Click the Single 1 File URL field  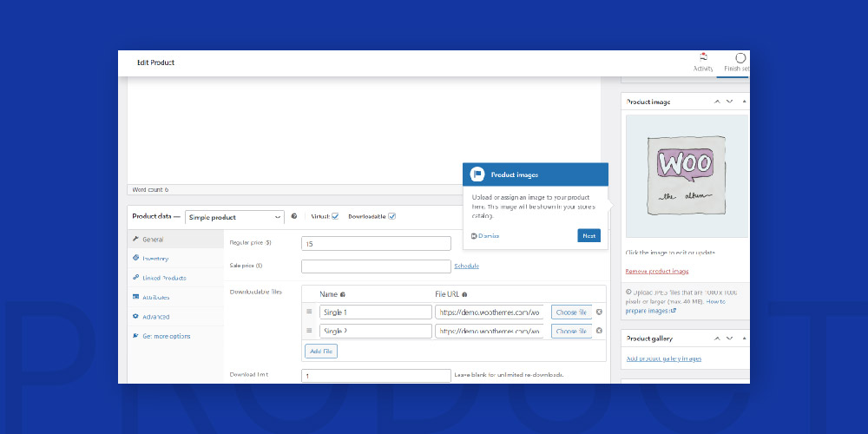490,312
